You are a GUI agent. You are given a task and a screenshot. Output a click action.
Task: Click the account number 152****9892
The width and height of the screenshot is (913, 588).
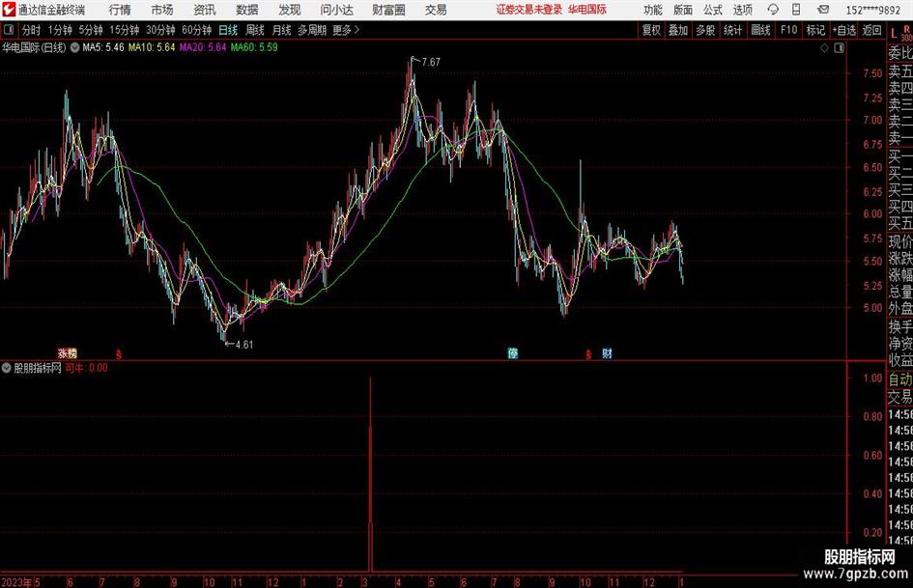872,10
